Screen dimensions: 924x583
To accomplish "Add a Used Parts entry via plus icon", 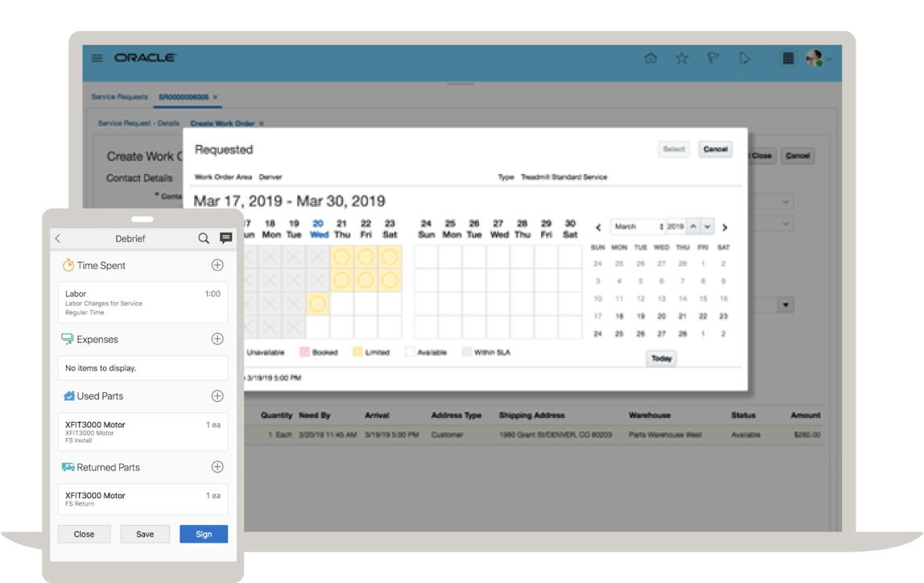I will click(x=217, y=395).
